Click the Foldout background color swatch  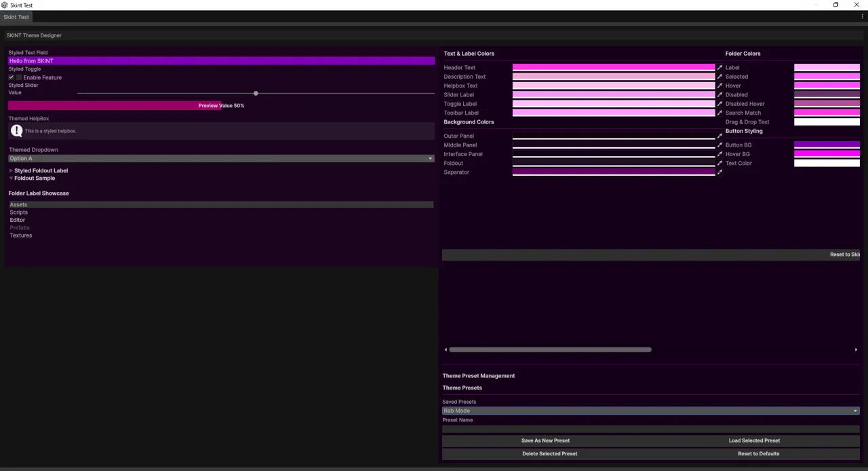(614, 164)
